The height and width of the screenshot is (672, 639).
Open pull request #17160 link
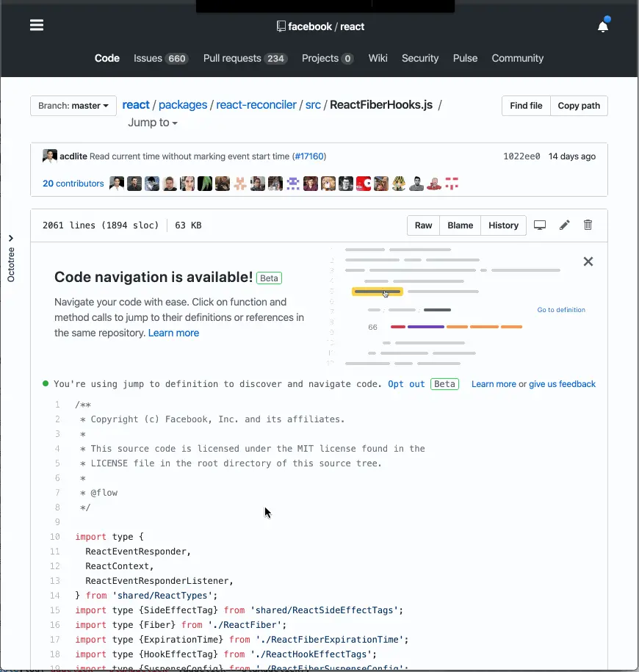[309, 156]
